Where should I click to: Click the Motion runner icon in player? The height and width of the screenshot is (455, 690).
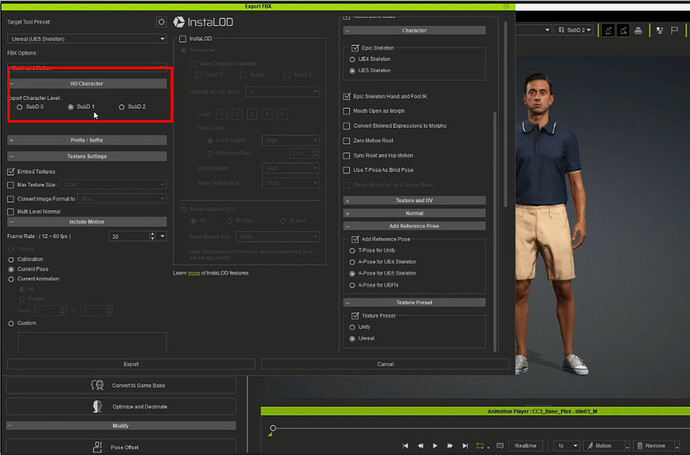(590, 446)
